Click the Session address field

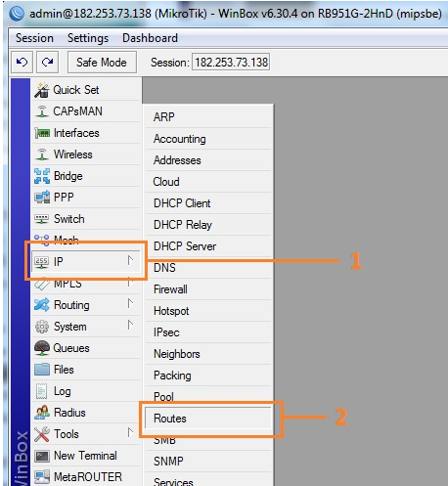[x=231, y=62]
